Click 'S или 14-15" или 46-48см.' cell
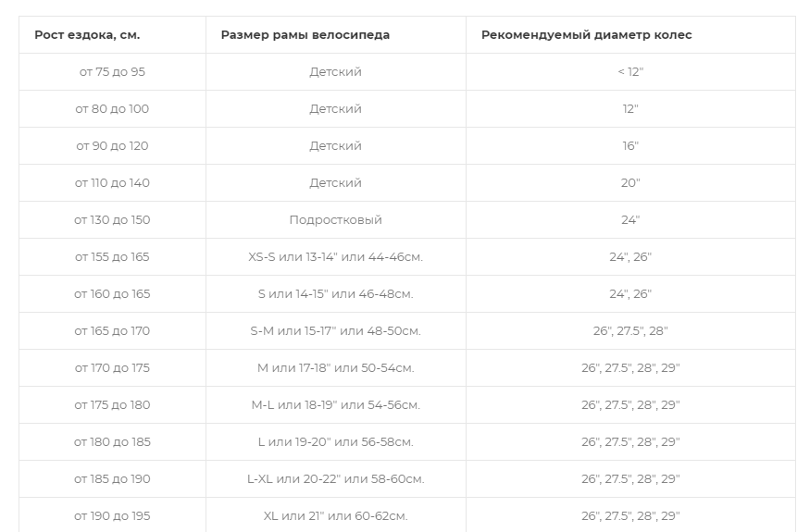The width and height of the screenshot is (810, 532). coord(336,294)
